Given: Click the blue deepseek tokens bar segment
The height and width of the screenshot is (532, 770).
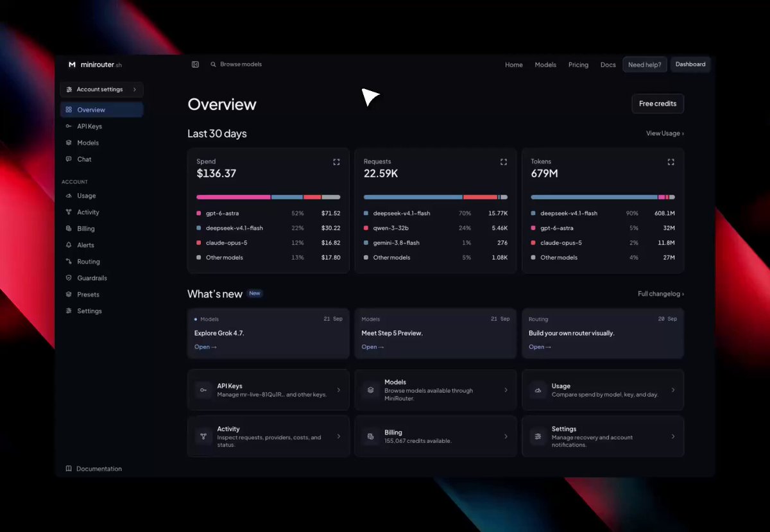Looking at the screenshot, I should (x=594, y=197).
